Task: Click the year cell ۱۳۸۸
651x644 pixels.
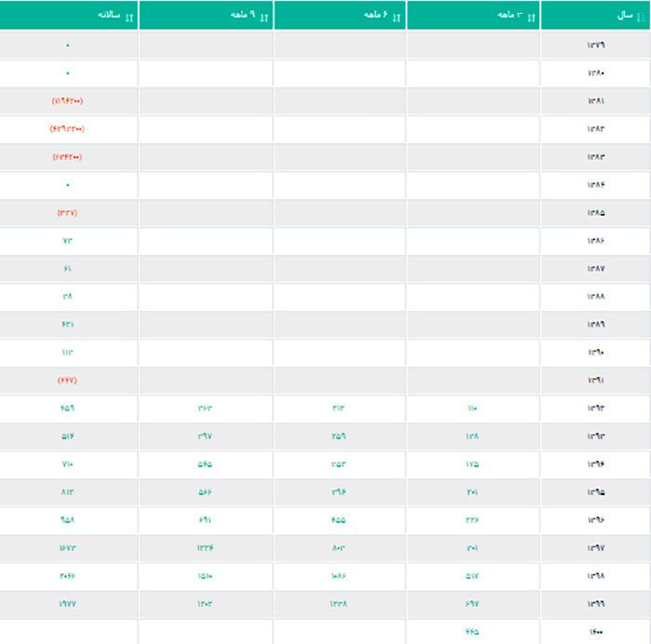Action: (595, 296)
